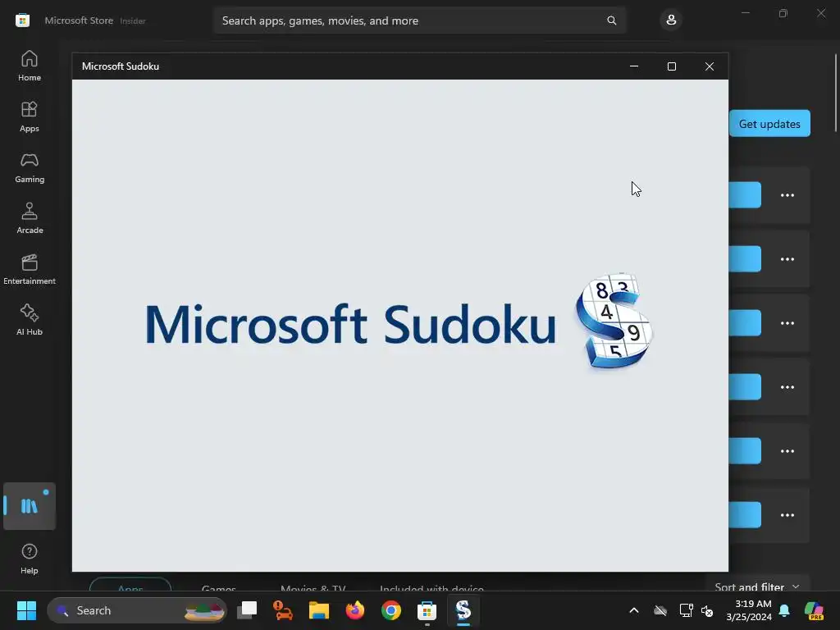
Task: Restore down the Microsoft Store window
Action: 783,13
